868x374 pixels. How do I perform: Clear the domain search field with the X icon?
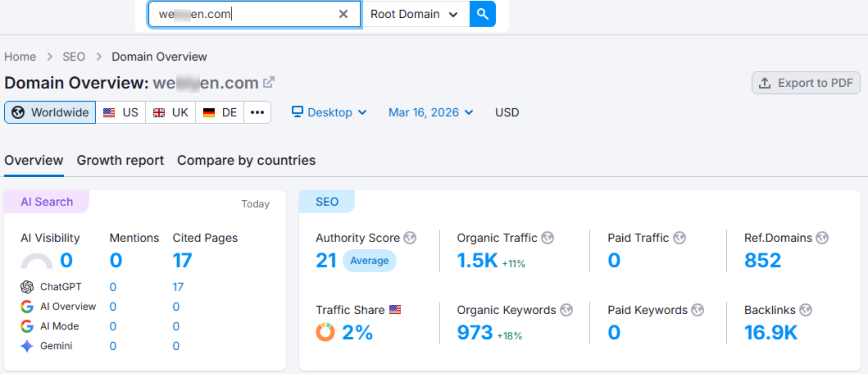(x=343, y=14)
